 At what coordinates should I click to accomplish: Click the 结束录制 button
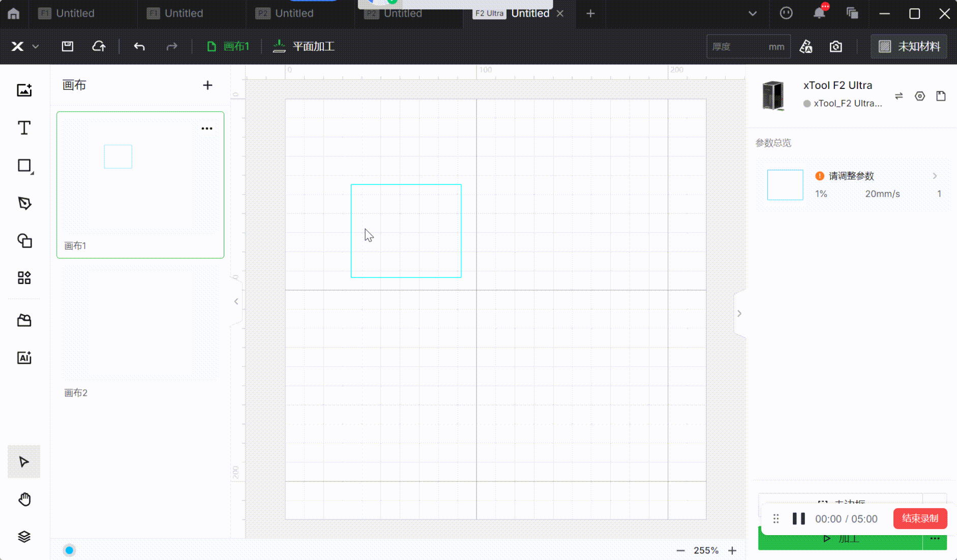[920, 519]
